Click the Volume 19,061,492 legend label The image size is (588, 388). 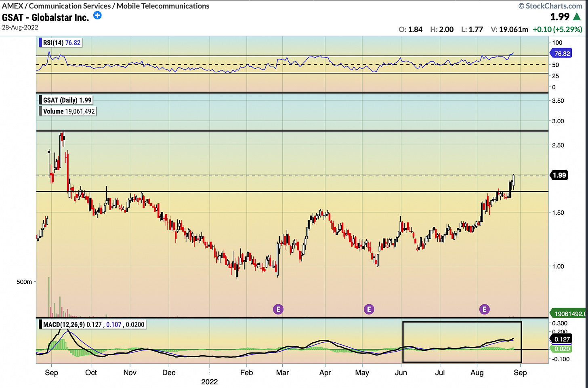[67, 111]
